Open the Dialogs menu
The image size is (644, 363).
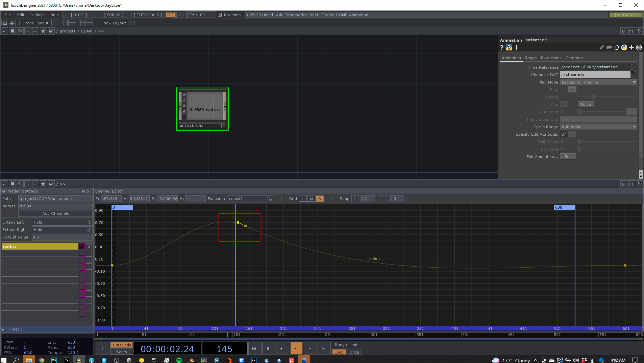[37, 15]
